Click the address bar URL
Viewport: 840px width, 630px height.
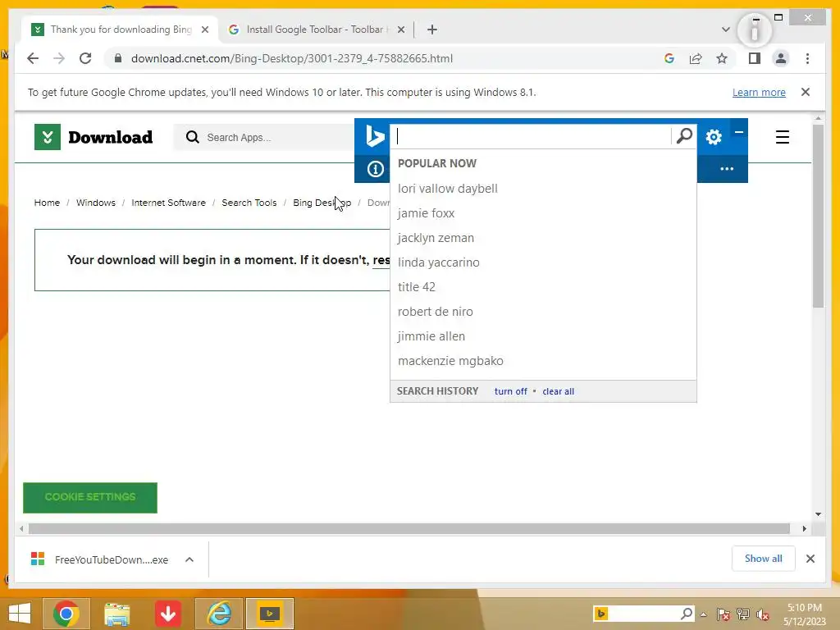(x=292, y=58)
